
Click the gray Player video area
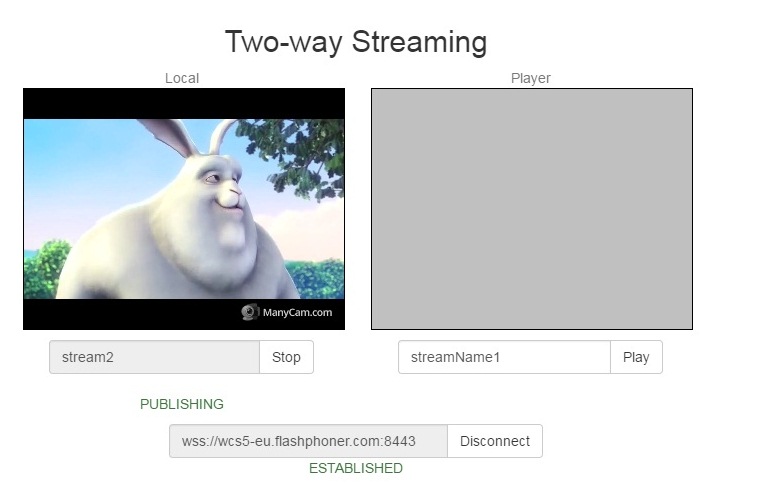point(531,209)
